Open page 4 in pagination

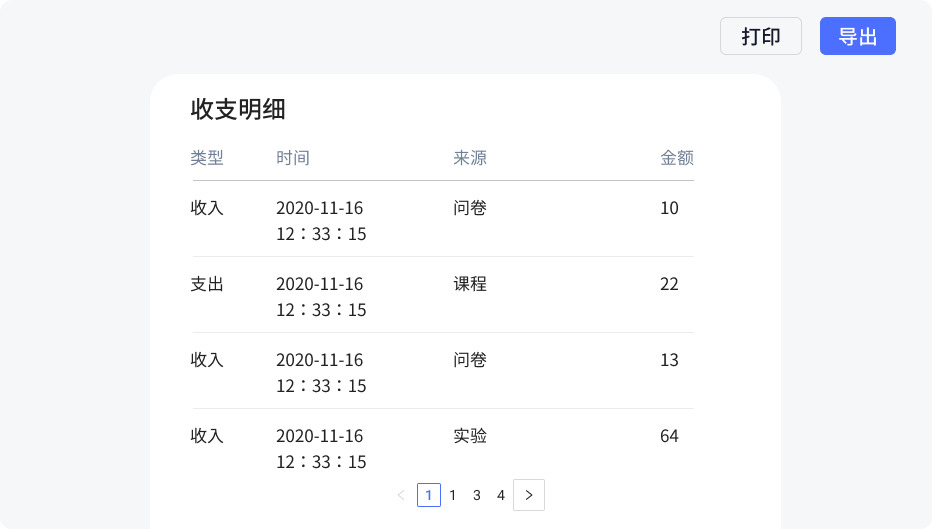tap(501, 495)
